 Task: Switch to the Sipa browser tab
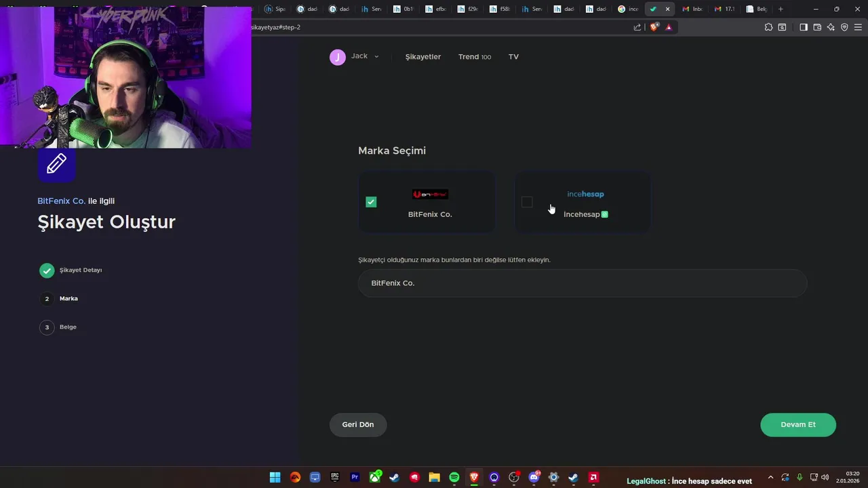(275, 9)
